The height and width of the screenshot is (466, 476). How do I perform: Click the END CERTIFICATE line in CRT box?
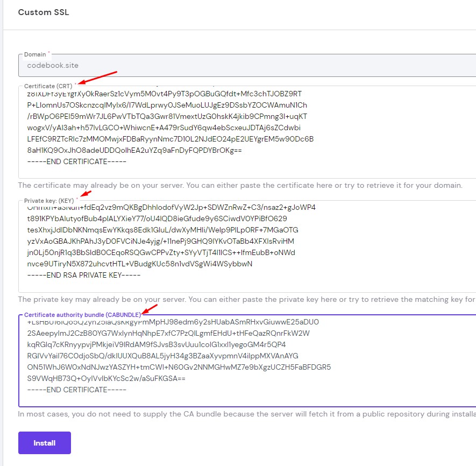pyautogui.click(x=76, y=161)
